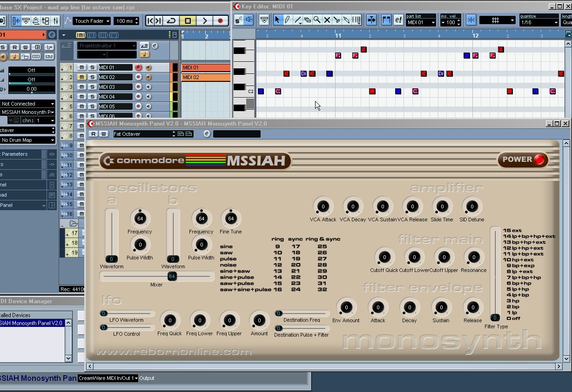
Task: Click the Show Overview toolbar icon
Action: click(x=36, y=21)
